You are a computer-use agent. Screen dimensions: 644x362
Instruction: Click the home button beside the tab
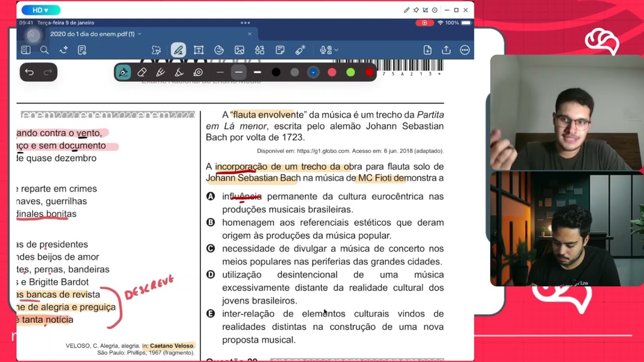pyautogui.click(x=33, y=34)
